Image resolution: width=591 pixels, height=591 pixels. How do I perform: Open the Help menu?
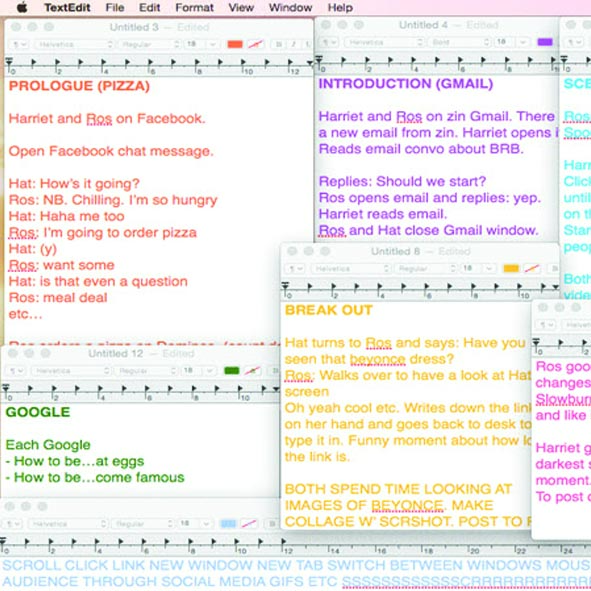coord(340,8)
